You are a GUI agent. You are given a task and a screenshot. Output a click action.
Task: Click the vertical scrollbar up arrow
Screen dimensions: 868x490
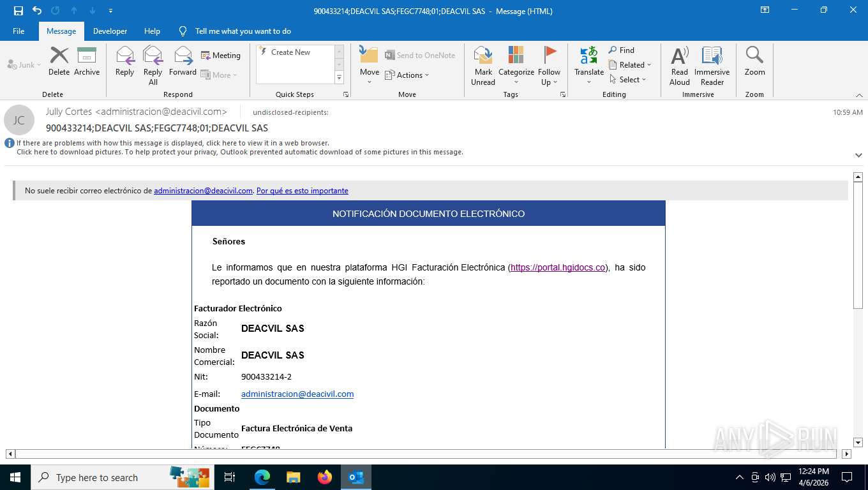858,177
